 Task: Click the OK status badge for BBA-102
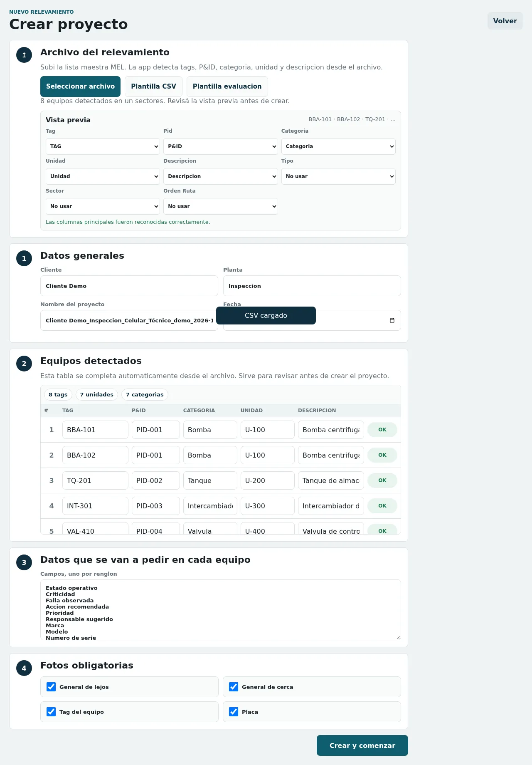click(382, 455)
